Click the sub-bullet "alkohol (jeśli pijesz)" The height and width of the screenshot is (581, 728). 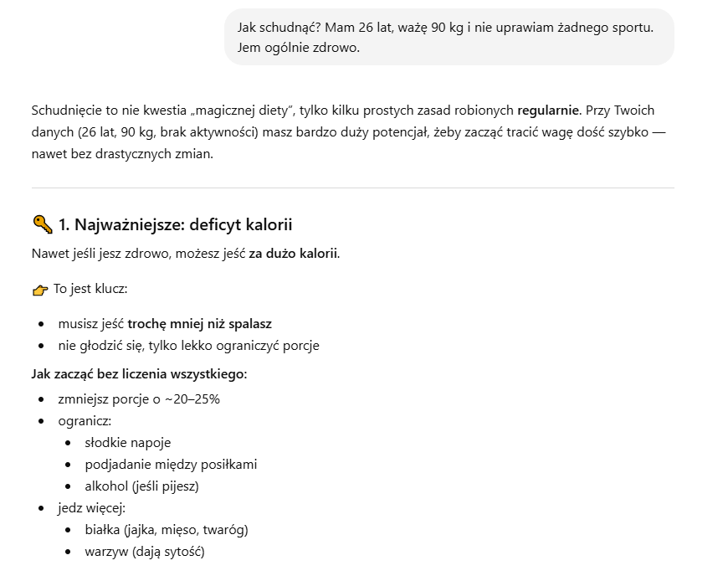pos(141,486)
